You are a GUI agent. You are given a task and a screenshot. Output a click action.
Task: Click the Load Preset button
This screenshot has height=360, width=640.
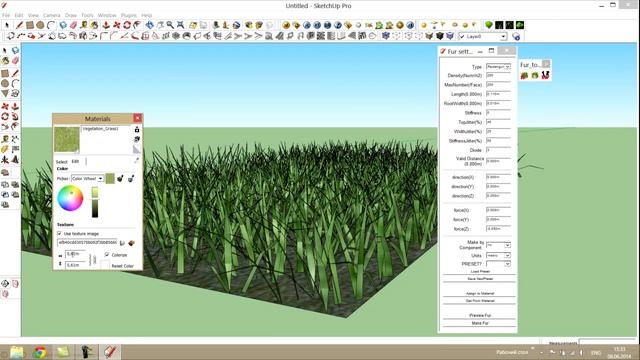coord(480,271)
